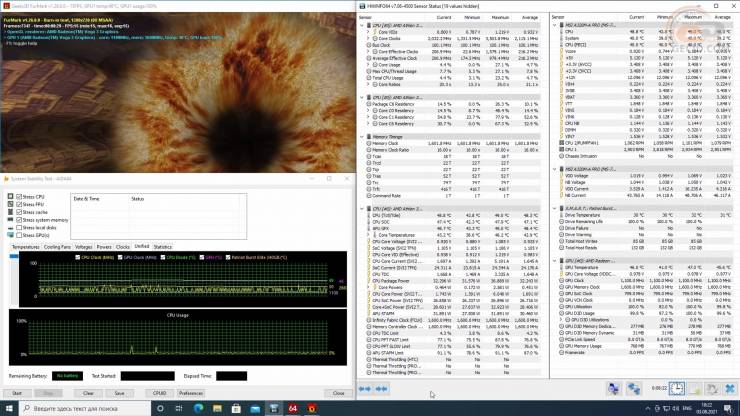This screenshot has width=740, height=416.
Task: Open notification center icon in tray
Action: coord(728,408)
